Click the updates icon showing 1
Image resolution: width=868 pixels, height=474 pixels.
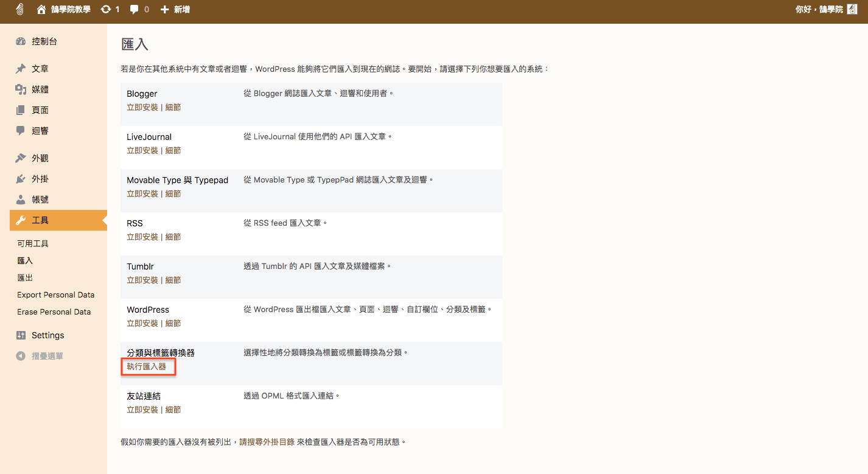click(106, 10)
